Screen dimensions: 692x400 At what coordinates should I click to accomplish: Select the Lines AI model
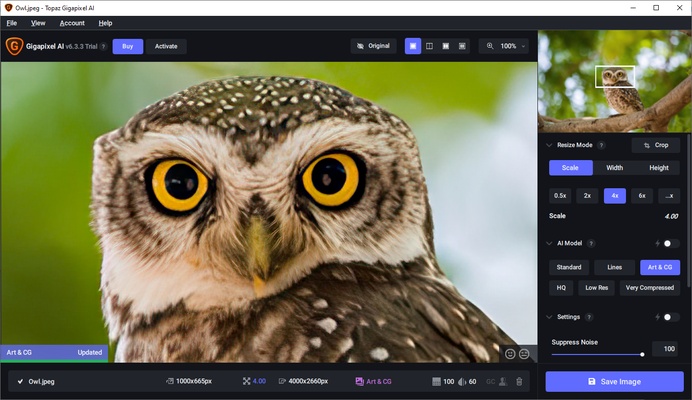[x=614, y=267]
